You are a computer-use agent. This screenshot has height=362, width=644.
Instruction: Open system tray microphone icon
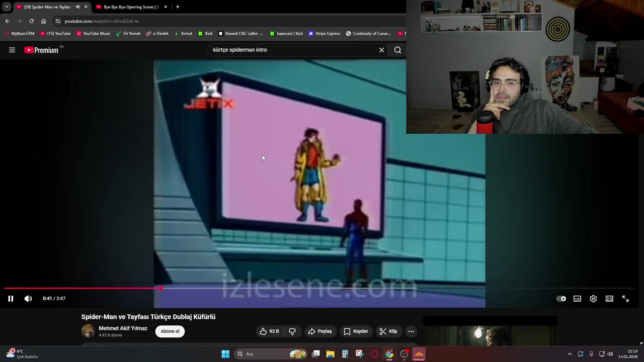(591, 354)
